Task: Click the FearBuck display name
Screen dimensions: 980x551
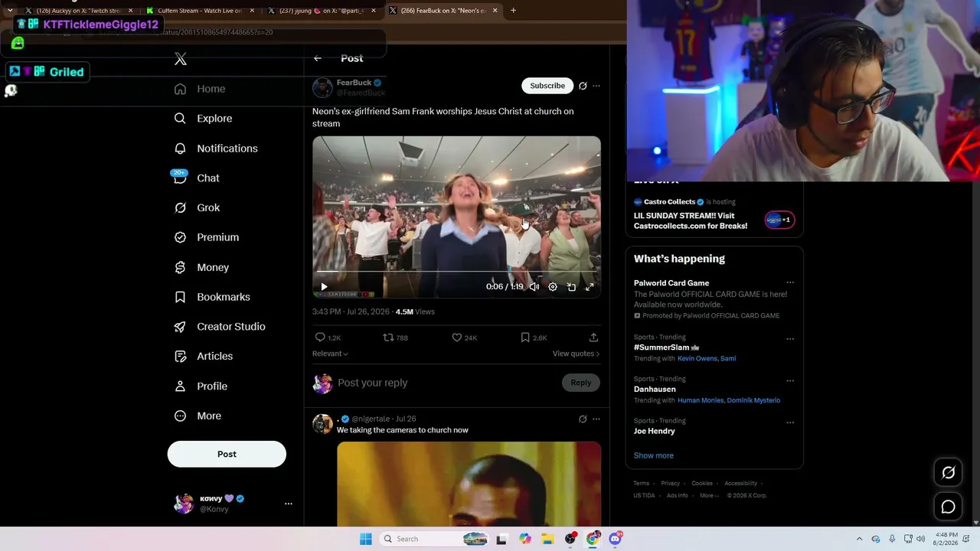Action: (354, 83)
